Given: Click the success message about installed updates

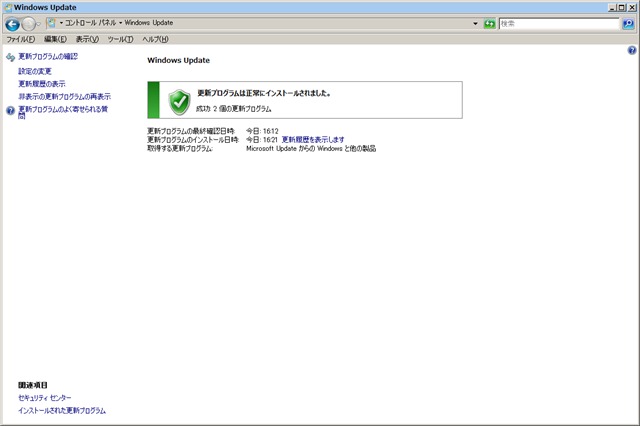Looking at the screenshot, I should 264,93.
